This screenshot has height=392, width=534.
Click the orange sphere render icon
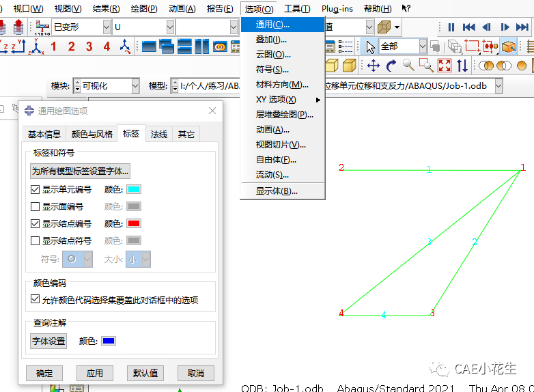(522, 66)
